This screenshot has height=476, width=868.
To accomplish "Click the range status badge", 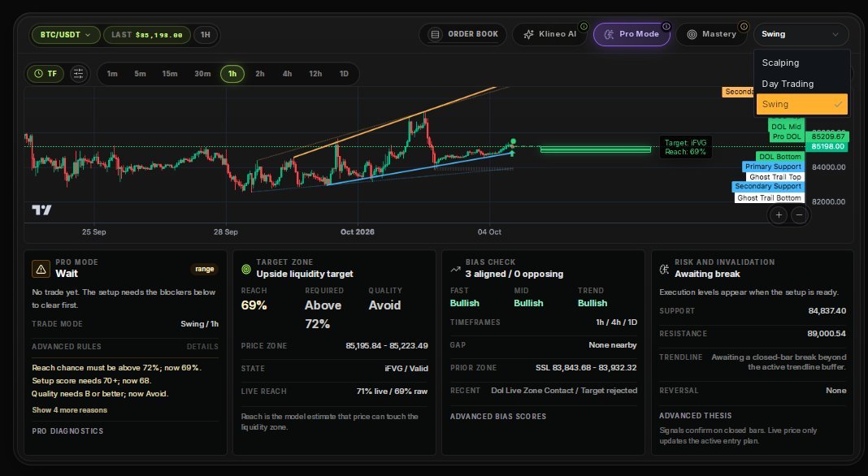I will 204,269.
